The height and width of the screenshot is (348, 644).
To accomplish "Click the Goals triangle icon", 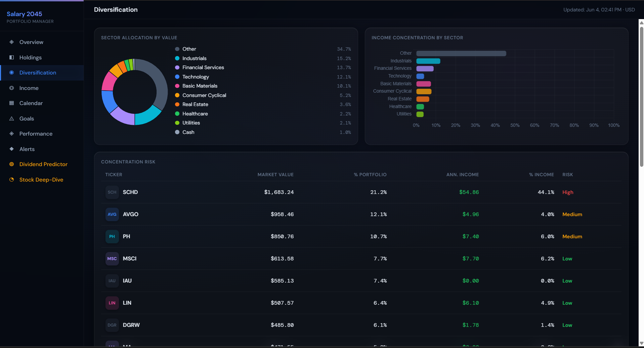I will pyautogui.click(x=11, y=118).
